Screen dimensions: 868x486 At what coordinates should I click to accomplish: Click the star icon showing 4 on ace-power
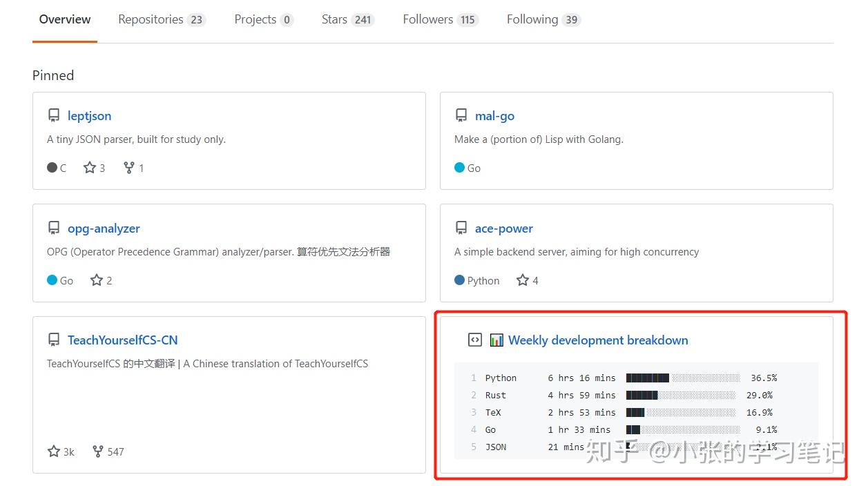pos(522,280)
